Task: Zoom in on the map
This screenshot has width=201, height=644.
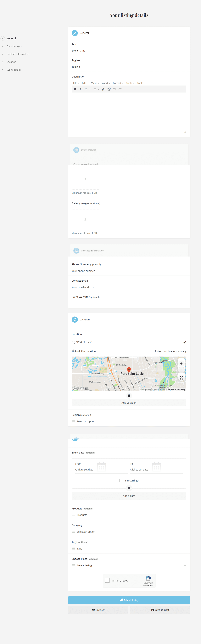Action: [181, 364]
